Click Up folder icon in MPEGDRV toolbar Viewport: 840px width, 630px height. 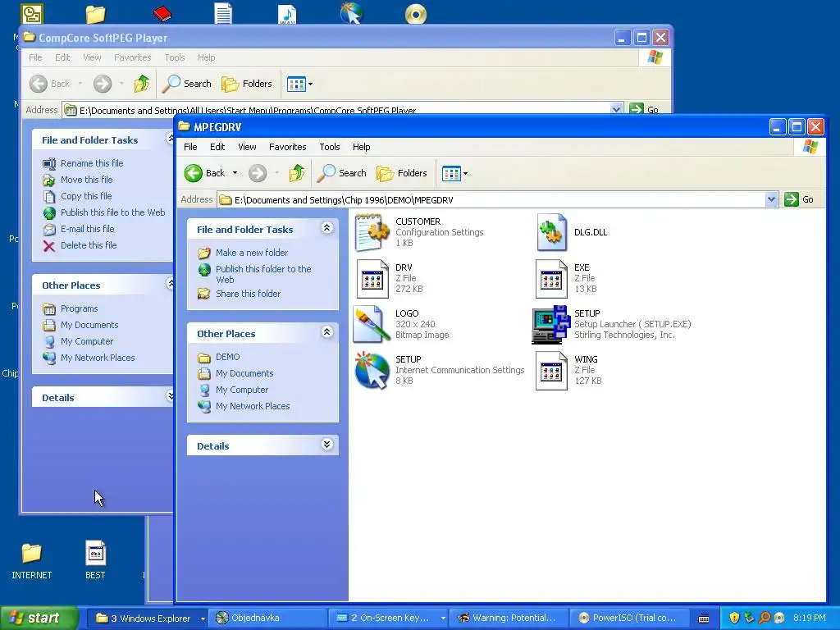[297, 173]
